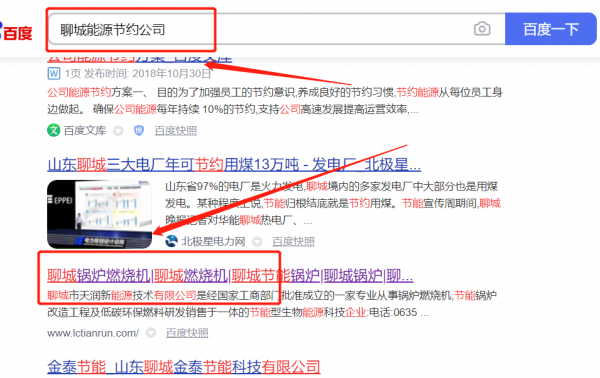600x378 pixels.
Task: Open 百度快照 for the 北极星电力网 result
Action: (293, 241)
